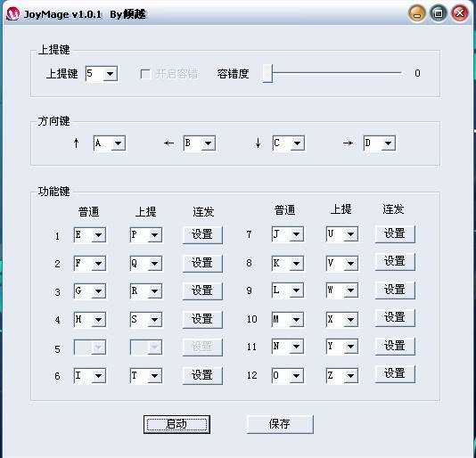Click the 容错度 slider thumb

coord(267,73)
